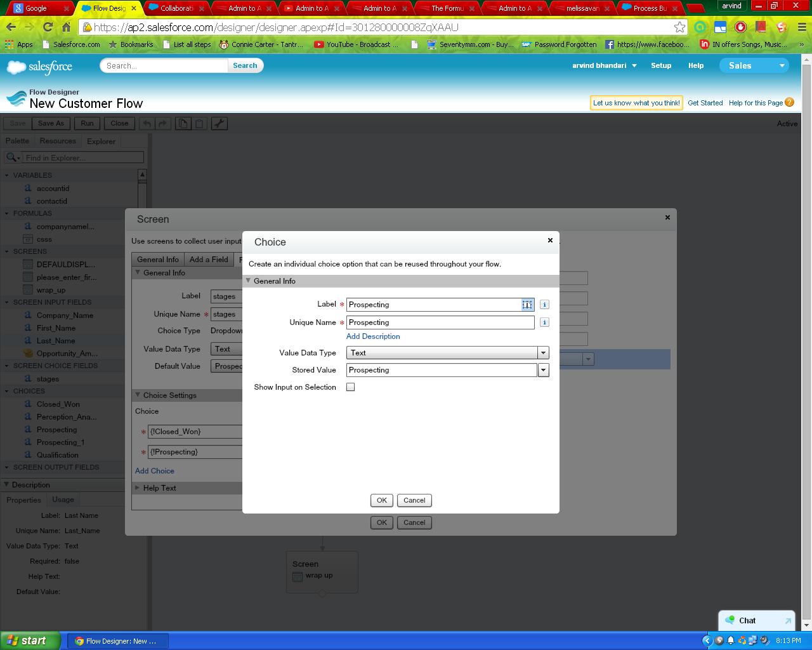Click the Get Started link

(x=705, y=103)
